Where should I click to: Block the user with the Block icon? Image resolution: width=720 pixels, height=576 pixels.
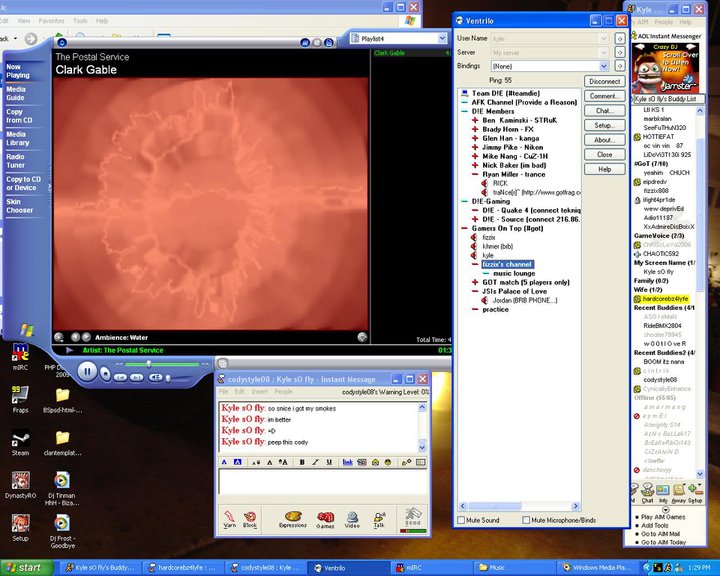[x=250, y=517]
